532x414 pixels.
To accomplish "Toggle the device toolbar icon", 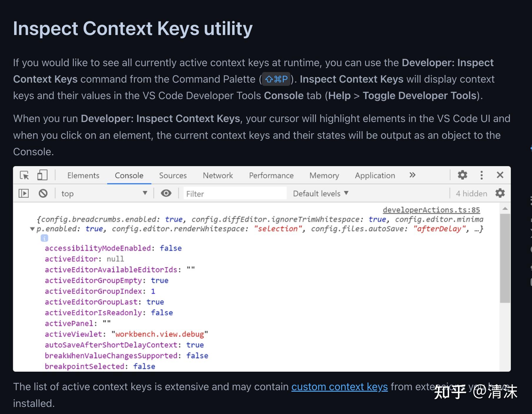I will coord(42,175).
